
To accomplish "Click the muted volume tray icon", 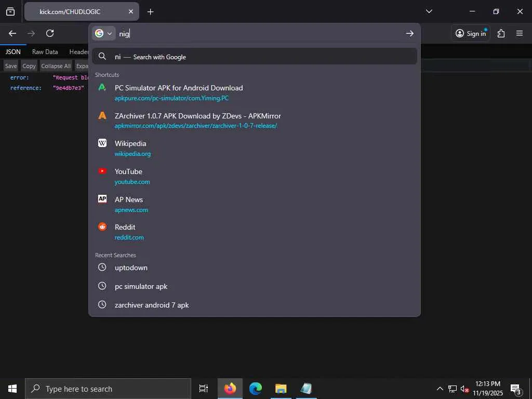I will (x=464, y=389).
